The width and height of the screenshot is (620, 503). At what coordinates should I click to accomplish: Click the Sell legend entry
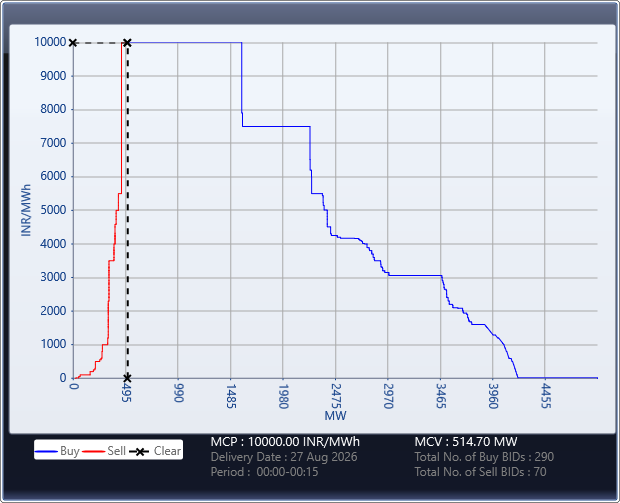coord(104,451)
